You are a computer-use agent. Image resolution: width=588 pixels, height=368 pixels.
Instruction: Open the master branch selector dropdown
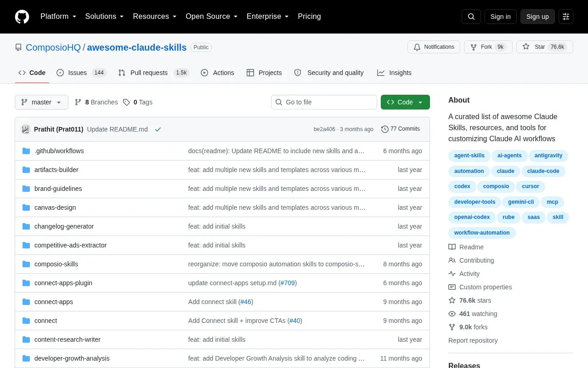(41, 102)
